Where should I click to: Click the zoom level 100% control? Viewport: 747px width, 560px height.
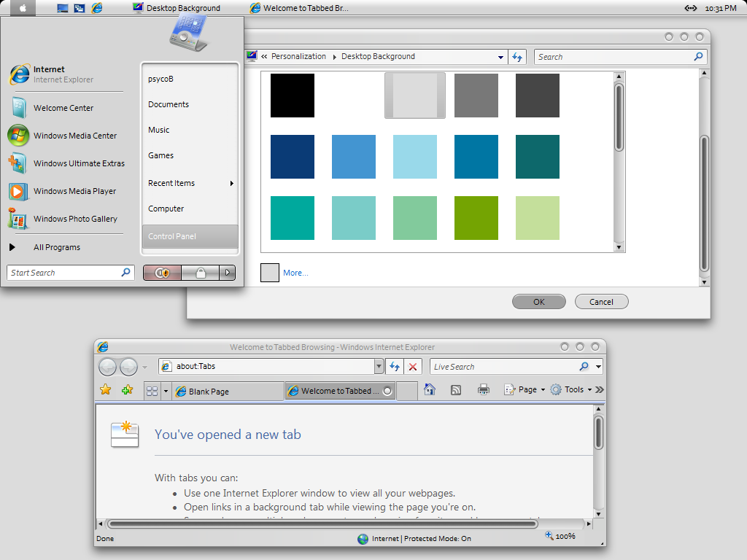pyautogui.click(x=560, y=536)
